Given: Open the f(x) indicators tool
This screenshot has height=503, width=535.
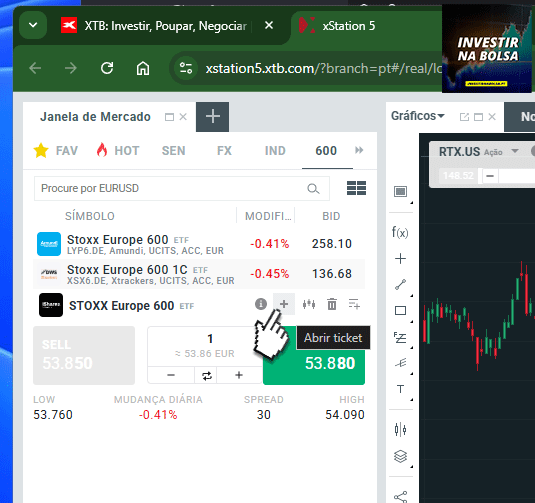Looking at the screenshot, I should [400, 232].
